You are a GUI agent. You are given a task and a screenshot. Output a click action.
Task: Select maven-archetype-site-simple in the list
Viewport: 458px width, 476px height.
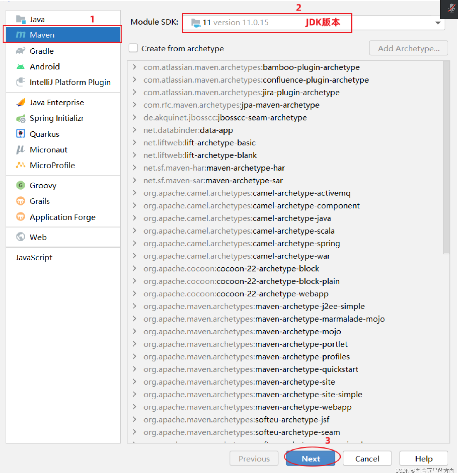pyautogui.click(x=253, y=394)
